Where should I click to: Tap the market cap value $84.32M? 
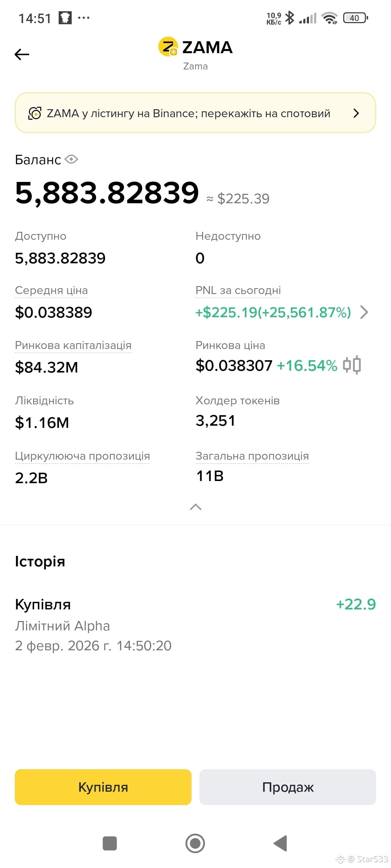click(x=46, y=367)
